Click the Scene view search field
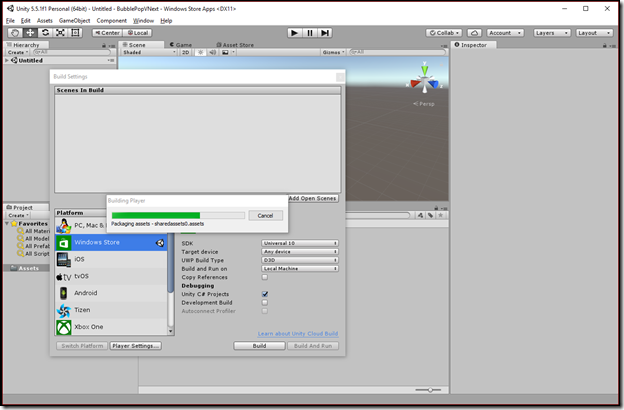Screen dimensions: 624x410 (x=397, y=52)
